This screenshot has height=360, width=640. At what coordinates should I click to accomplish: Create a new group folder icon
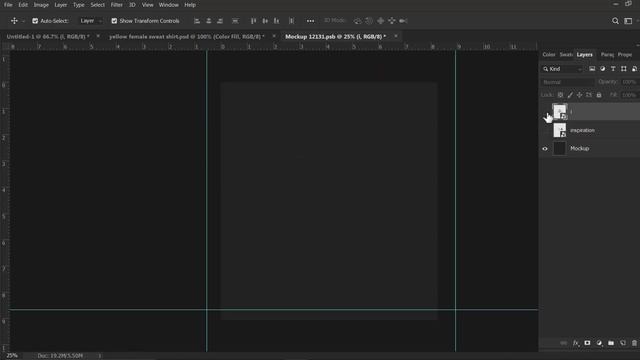611,343
